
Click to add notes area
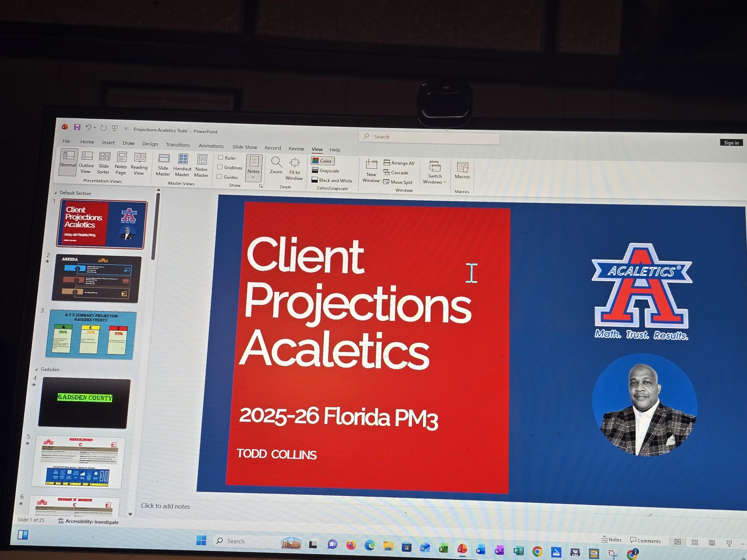(165, 506)
